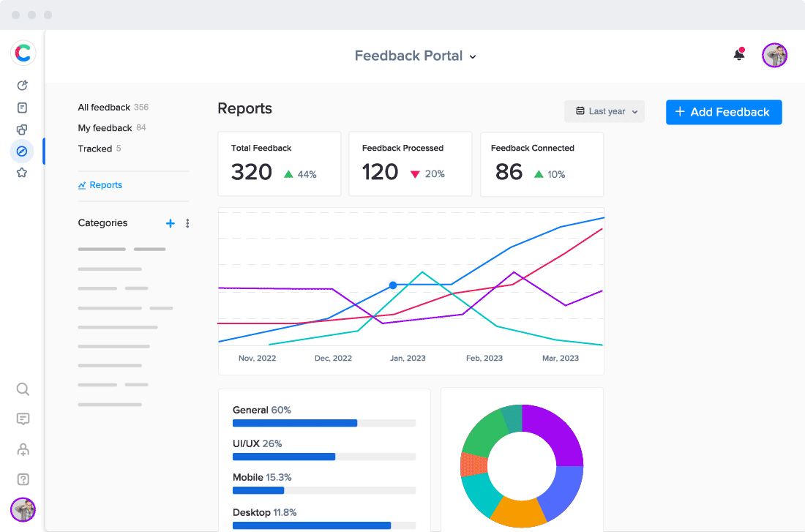Click the compass icon in the sidebar
The height and width of the screenshot is (532, 805).
point(22,151)
